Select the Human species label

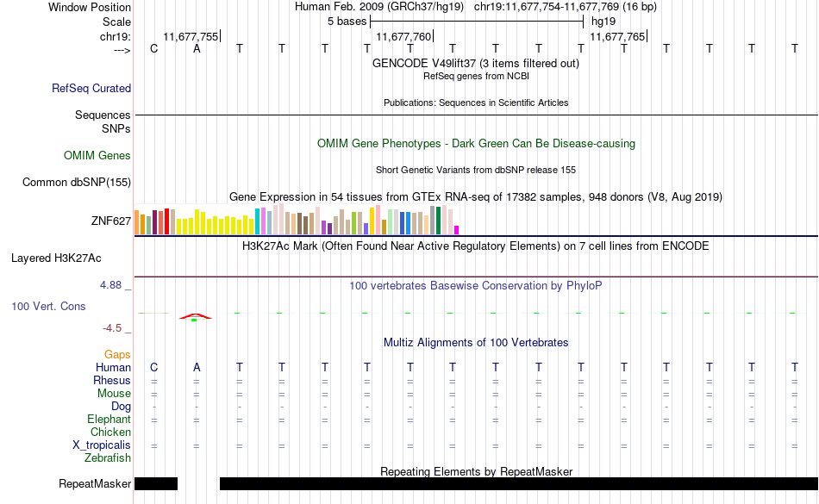tap(113, 367)
